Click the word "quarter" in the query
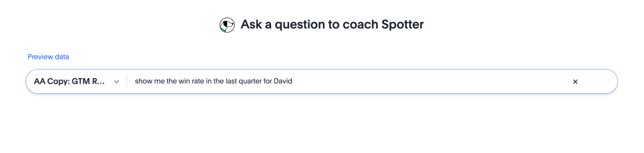The width and height of the screenshot is (644, 153). (x=250, y=81)
